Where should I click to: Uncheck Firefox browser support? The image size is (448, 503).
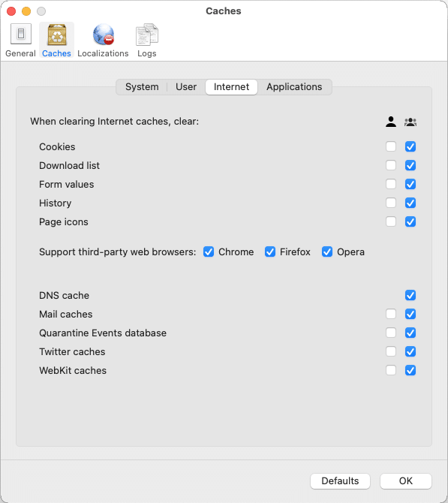pos(270,251)
